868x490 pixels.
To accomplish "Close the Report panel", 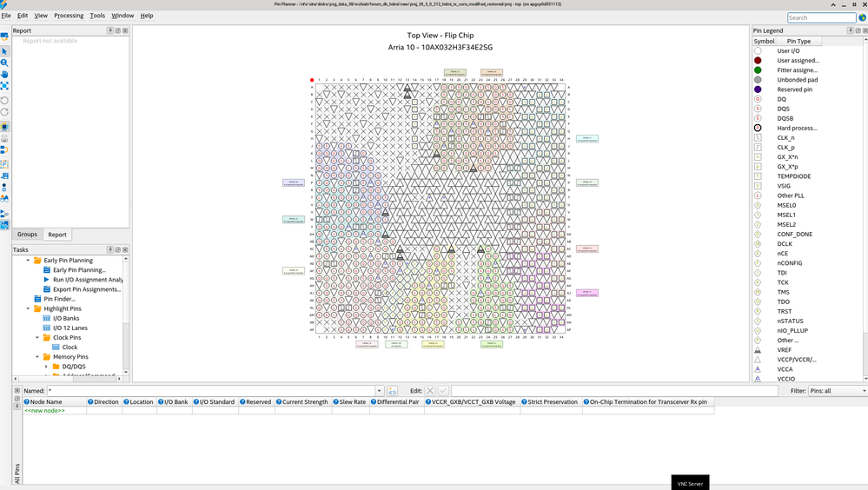I will coord(125,30).
